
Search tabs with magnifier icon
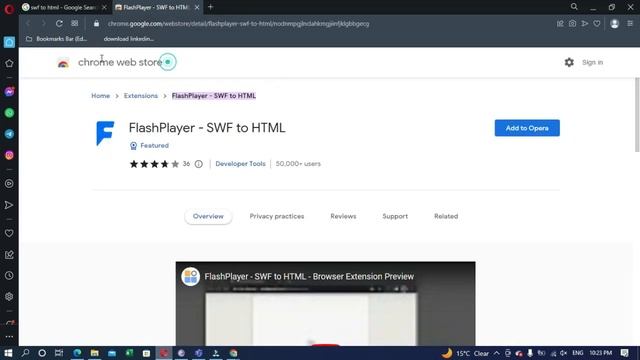574,7
